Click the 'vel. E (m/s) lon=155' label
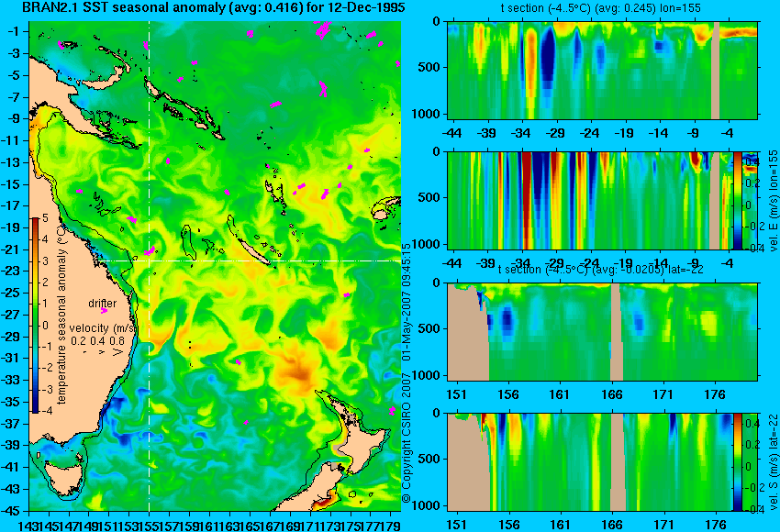Image resolution: width=780 pixels, height=532 pixels. point(774,200)
